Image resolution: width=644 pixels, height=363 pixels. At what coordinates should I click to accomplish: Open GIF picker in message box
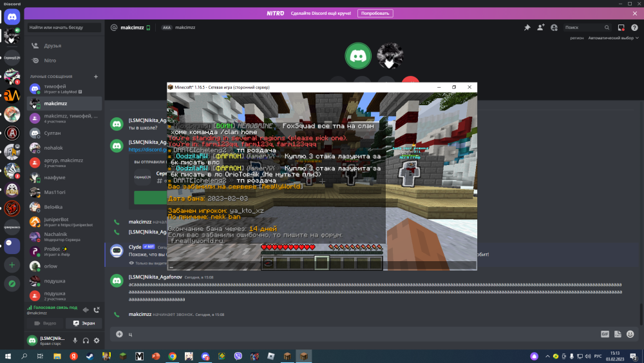point(605,334)
